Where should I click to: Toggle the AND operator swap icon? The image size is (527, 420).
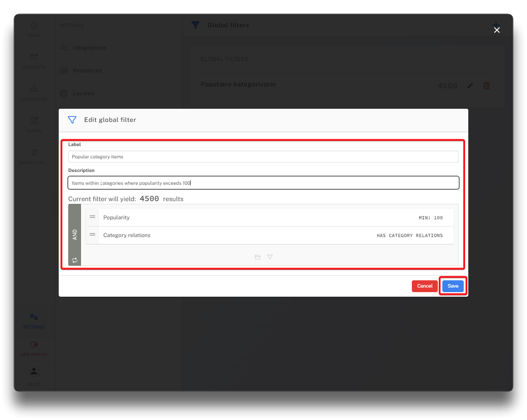click(75, 260)
